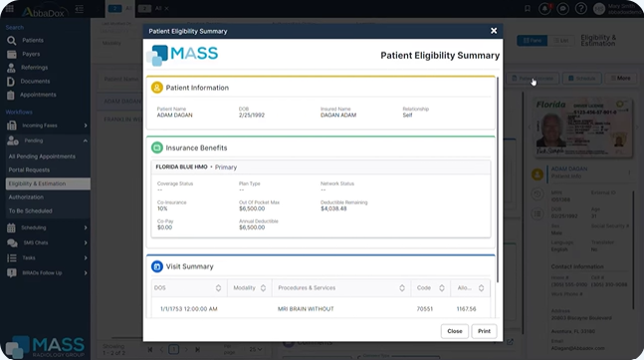Open the patient history icon in right panel
The width and height of the screenshot is (644, 360).
point(537,194)
